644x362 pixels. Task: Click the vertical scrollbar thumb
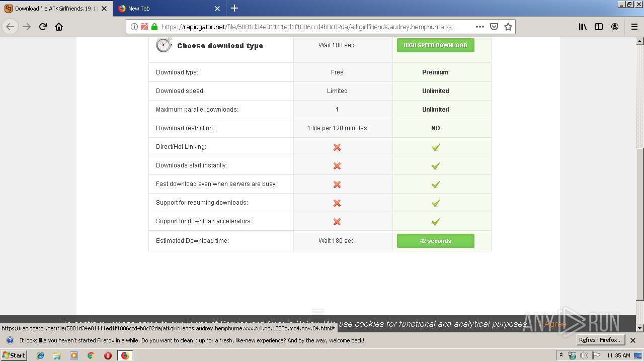pos(639,224)
